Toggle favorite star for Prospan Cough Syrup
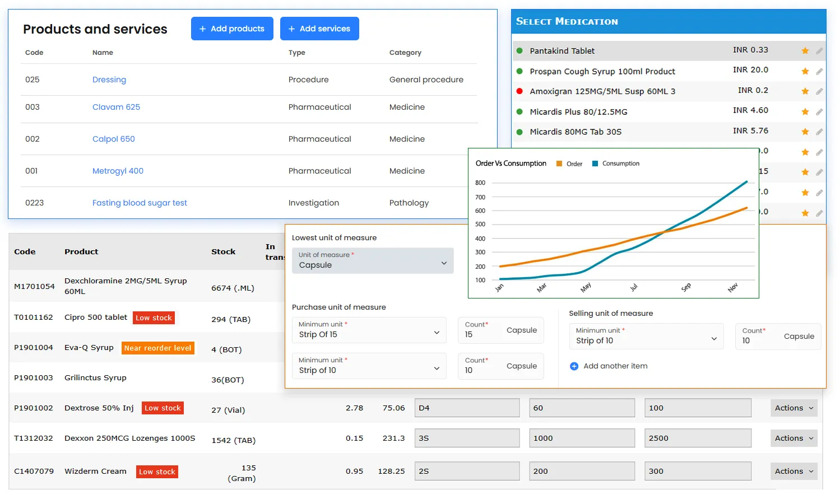This screenshot has width=840, height=504. (x=805, y=71)
